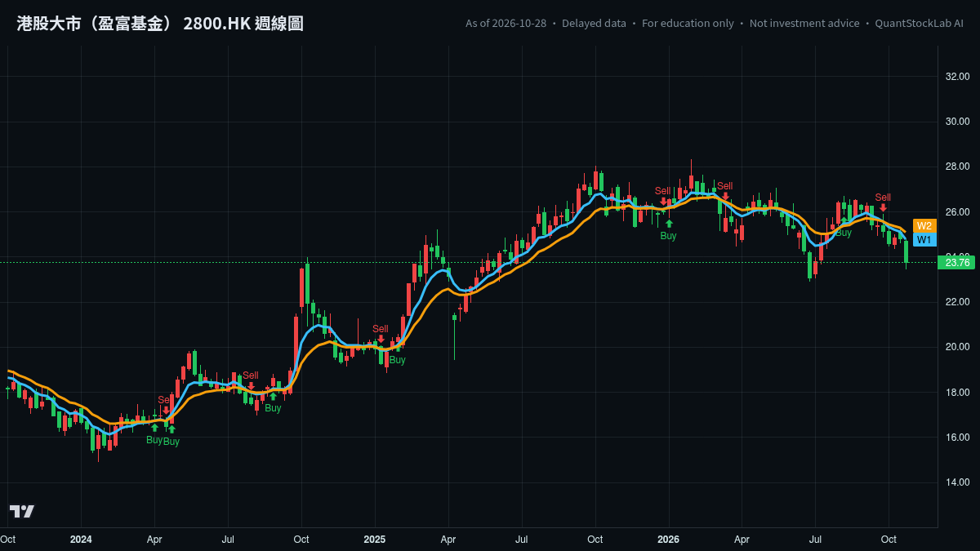Click the "As of 2026-10-28" date text
Image resolution: width=980 pixels, height=551 pixels.
pos(506,24)
